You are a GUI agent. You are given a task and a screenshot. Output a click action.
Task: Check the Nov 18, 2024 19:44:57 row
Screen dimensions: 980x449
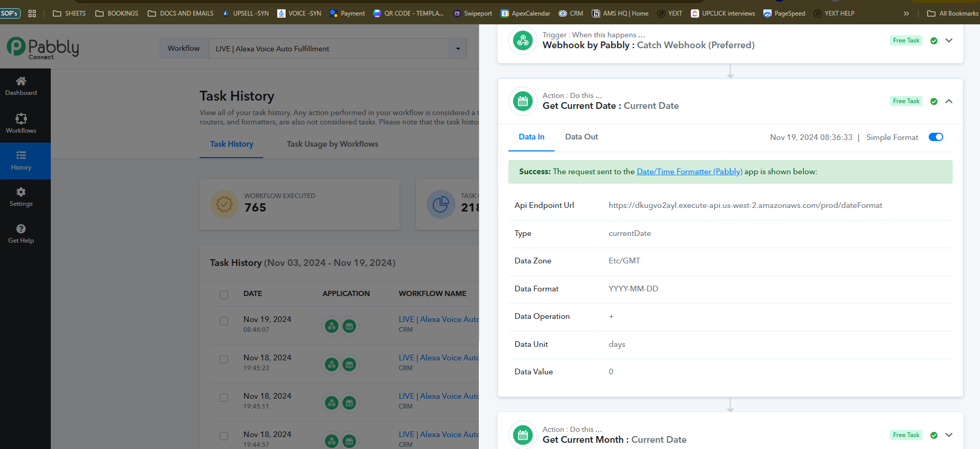pos(224,436)
